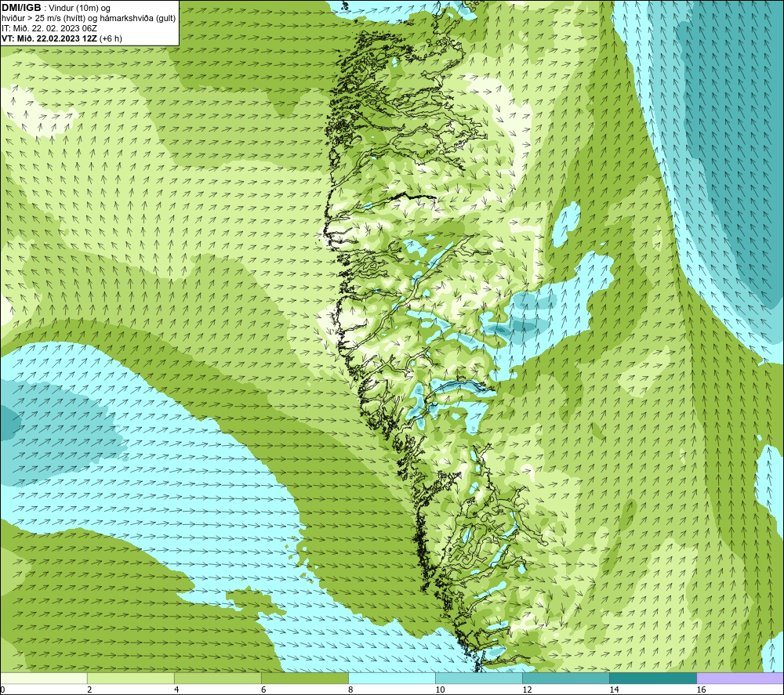Viewport: 784px width, 695px height.
Task: Click the legend scale label '6'
Action: point(263,690)
